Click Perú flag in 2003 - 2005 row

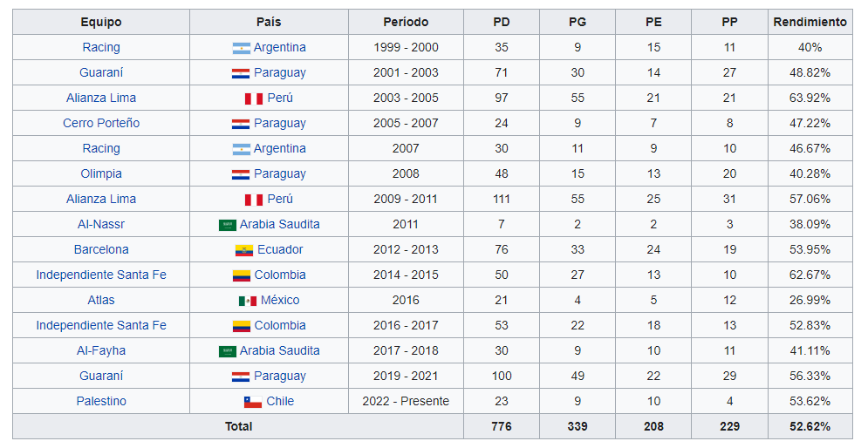pos(254,98)
